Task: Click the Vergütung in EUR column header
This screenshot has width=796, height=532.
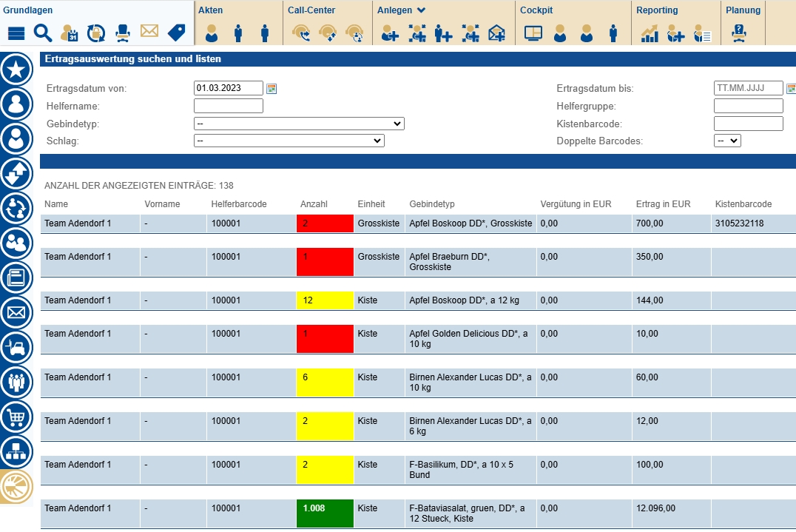Action: (x=576, y=204)
